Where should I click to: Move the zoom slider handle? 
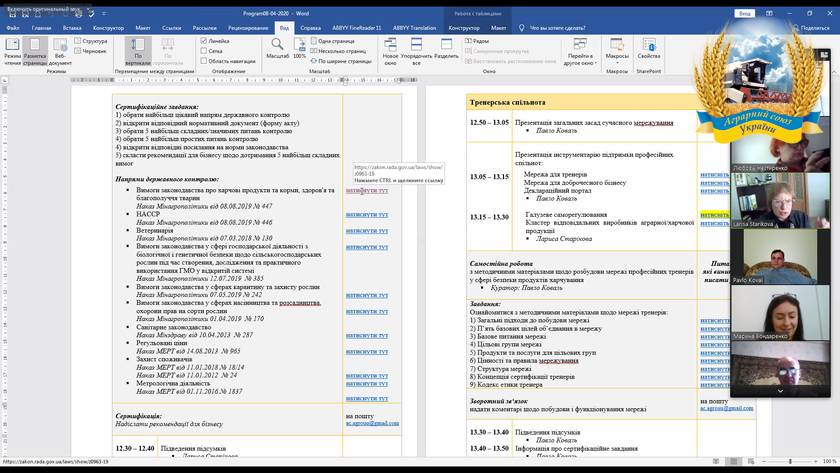[790, 461]
